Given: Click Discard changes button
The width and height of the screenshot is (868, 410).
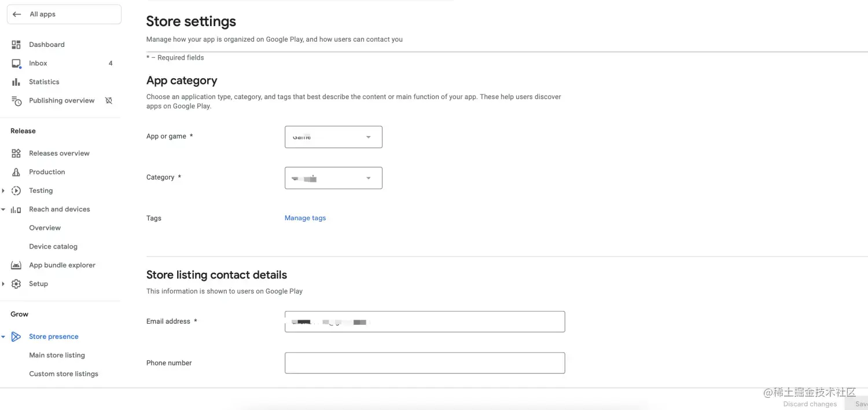Looking at the screenshot, I should tap(810, 404).
